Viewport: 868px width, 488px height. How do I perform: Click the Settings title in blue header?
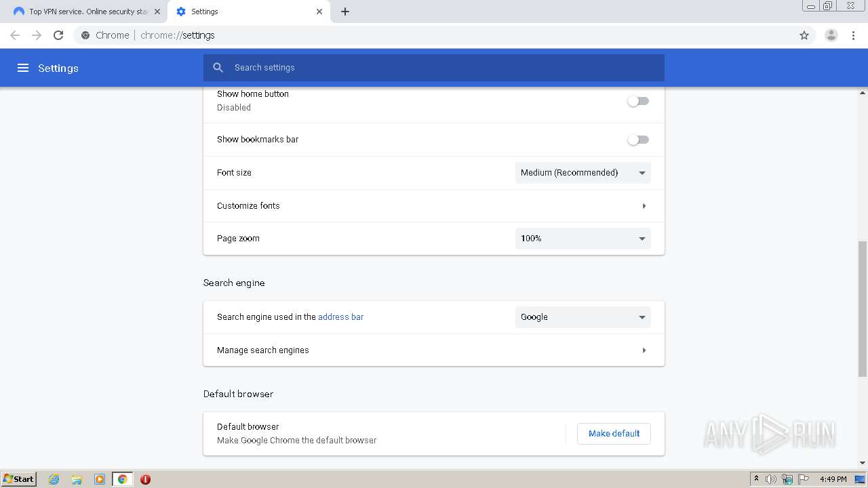(58, 68)
